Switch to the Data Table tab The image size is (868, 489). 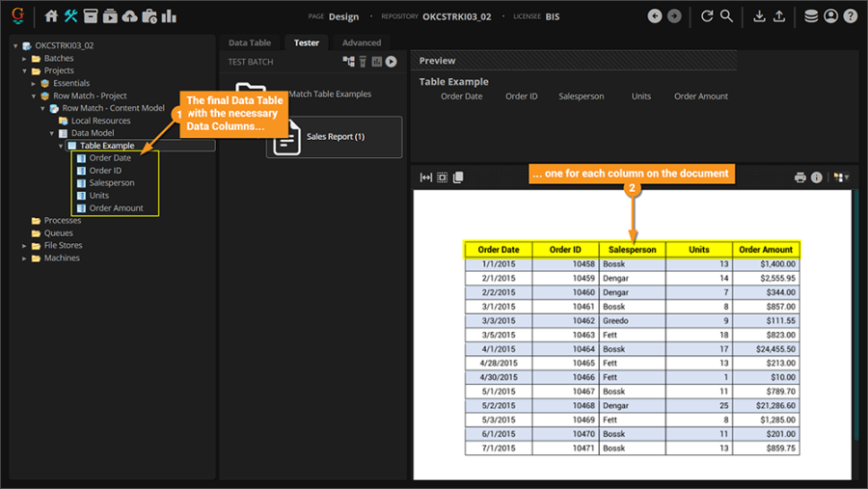coord(249,42)
